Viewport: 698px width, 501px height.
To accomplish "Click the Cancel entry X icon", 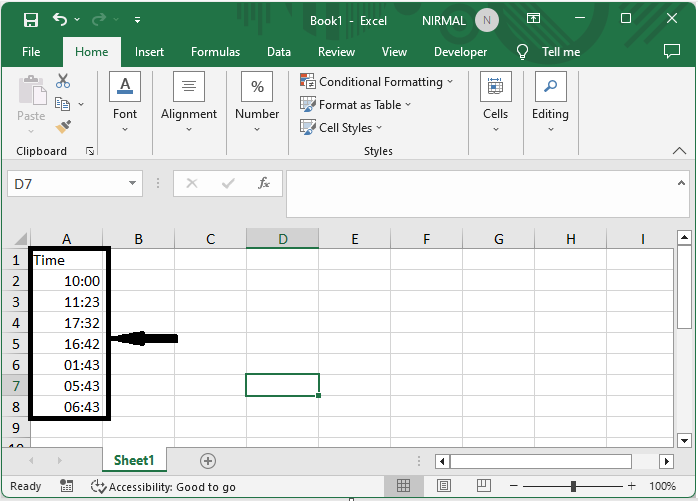I will coord(192,183).
